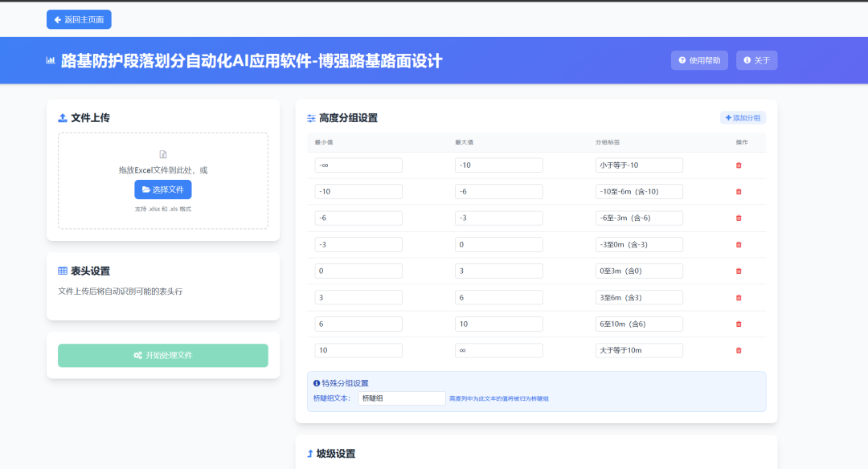Delete the 0至3m group row

pos(739,271)
